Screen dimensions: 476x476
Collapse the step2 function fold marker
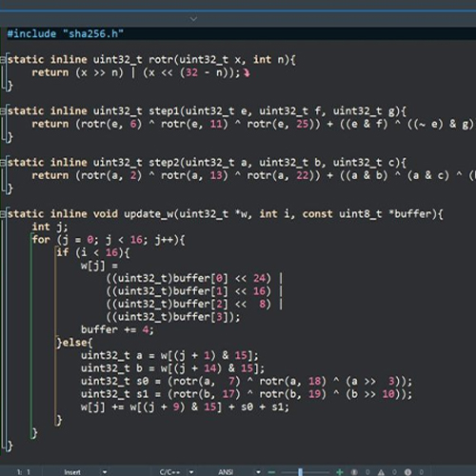[3, 162]
